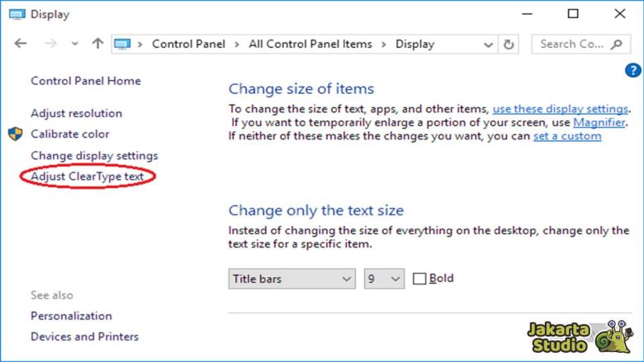Refresh the Display control panel page
The height and width of the screenshot is (362, 644).
[509, 45]
